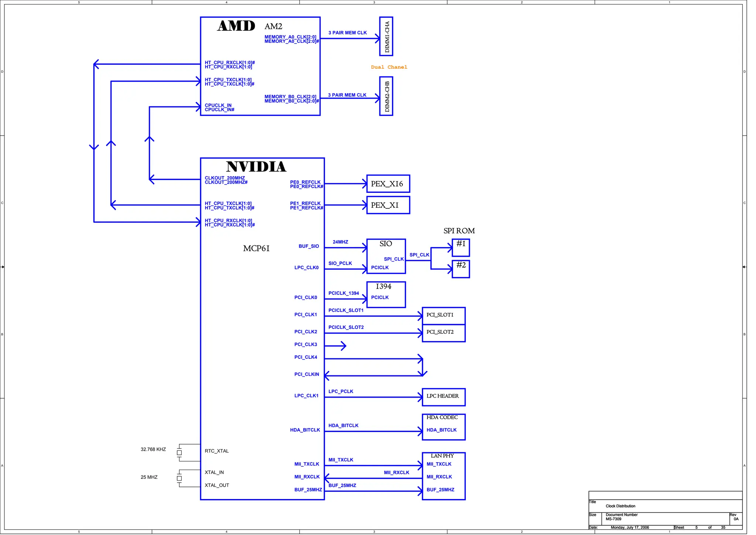The image size is (756, 535).
Task: Click the 25 MHZ crystal label
Action: coord(149,477)
